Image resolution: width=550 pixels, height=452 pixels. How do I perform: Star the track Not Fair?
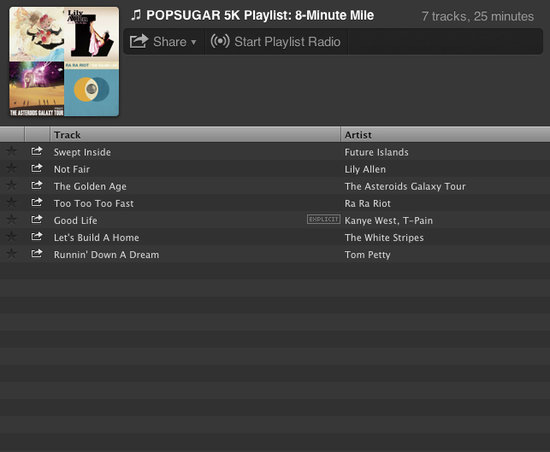click(12, 168)
